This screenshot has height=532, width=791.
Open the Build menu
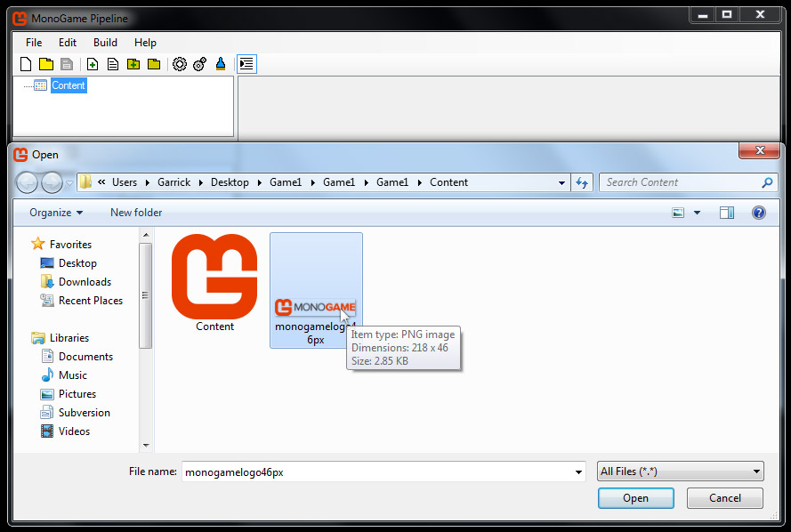point(105,43)
